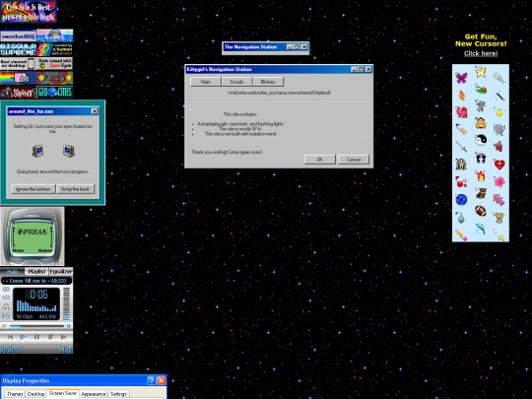
Task: Toggle the EQ button in the music player
Action: (x=6, y=316)
